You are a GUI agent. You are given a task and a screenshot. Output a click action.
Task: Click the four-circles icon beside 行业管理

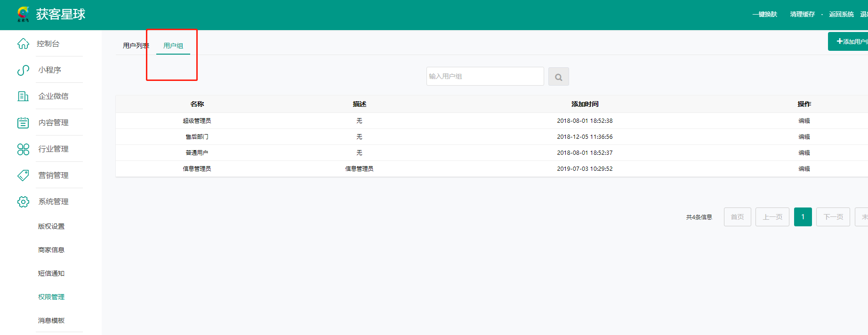pos(23,149)
